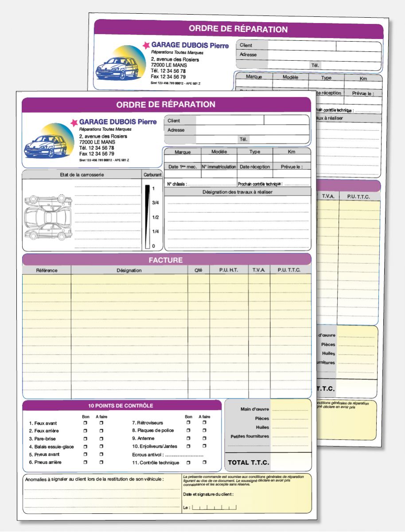Click the front page TOTAL T.T.C. label
The width and height of the screenshot is (405, 532).
pyautogui.click(x=248, y=462)
